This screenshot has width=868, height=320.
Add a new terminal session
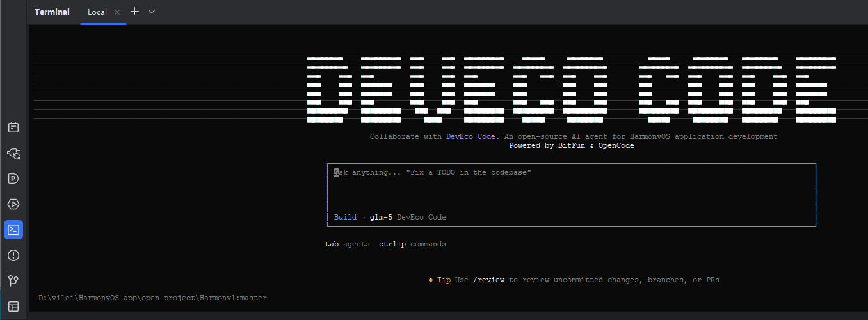(134, 12)
